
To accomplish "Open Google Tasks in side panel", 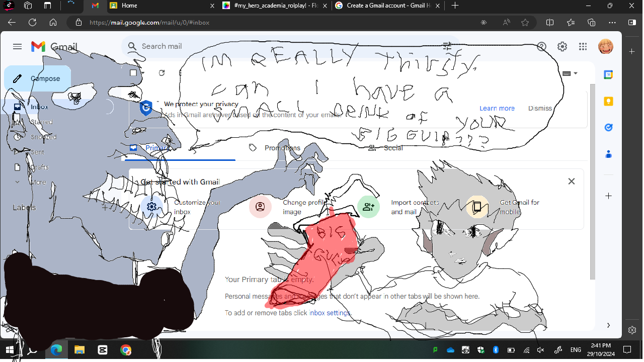I will 608,127.
